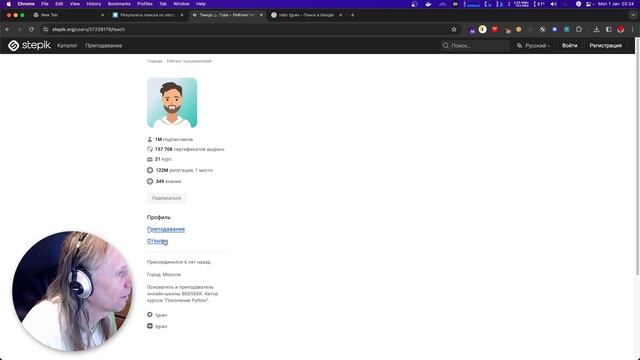Click the GitHub icon beside tguev
640x360 pixels.
[x=150, y=315]
